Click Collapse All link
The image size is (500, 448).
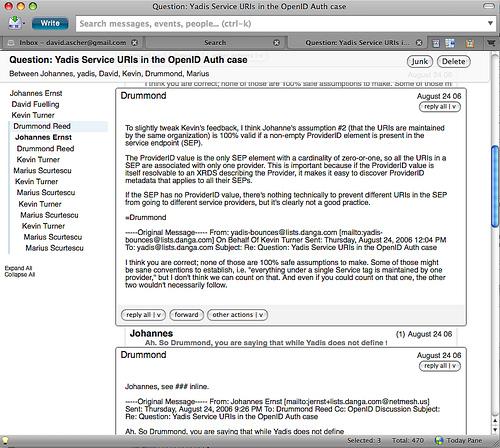20,275
